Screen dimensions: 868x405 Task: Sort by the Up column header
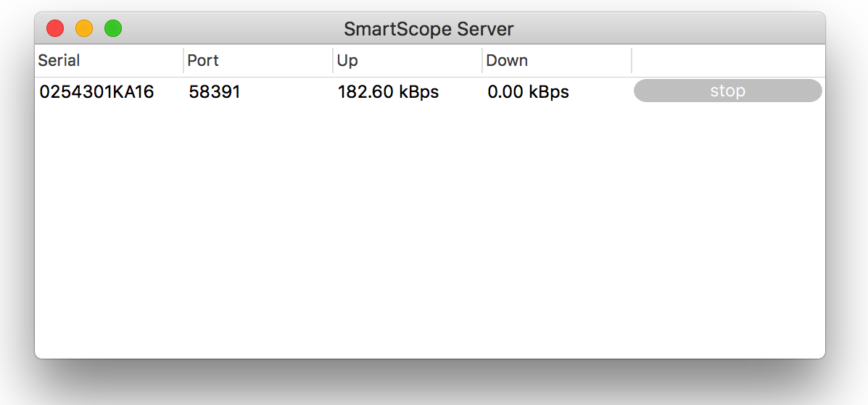347,61
